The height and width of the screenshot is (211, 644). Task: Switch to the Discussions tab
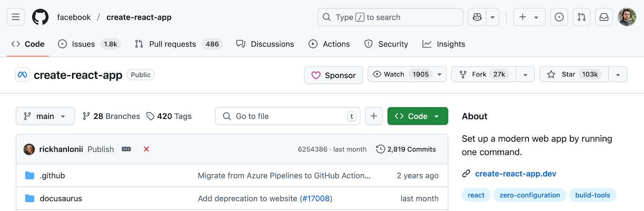(265, 44)
